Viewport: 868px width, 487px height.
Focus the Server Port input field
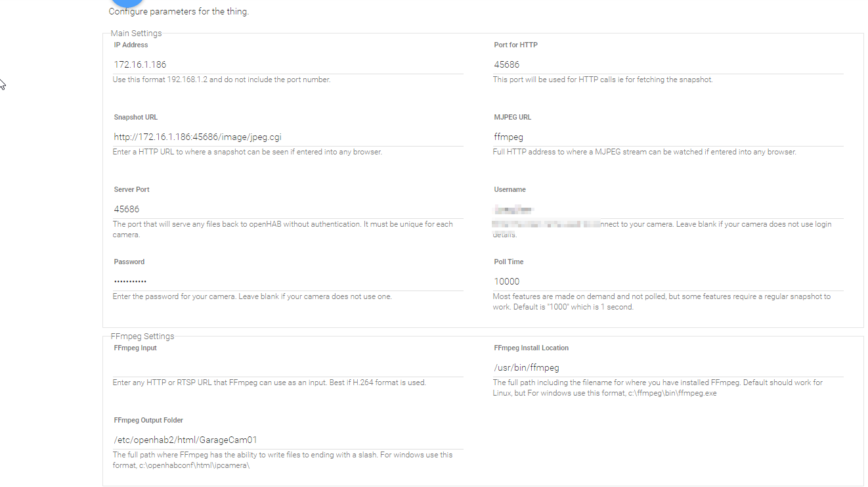[x=288, y=209]
